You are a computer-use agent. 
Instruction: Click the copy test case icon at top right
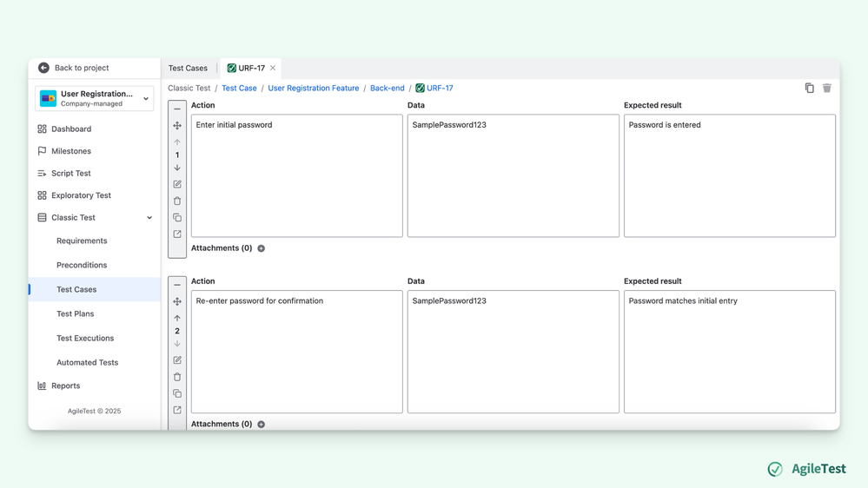coord(809,88)
